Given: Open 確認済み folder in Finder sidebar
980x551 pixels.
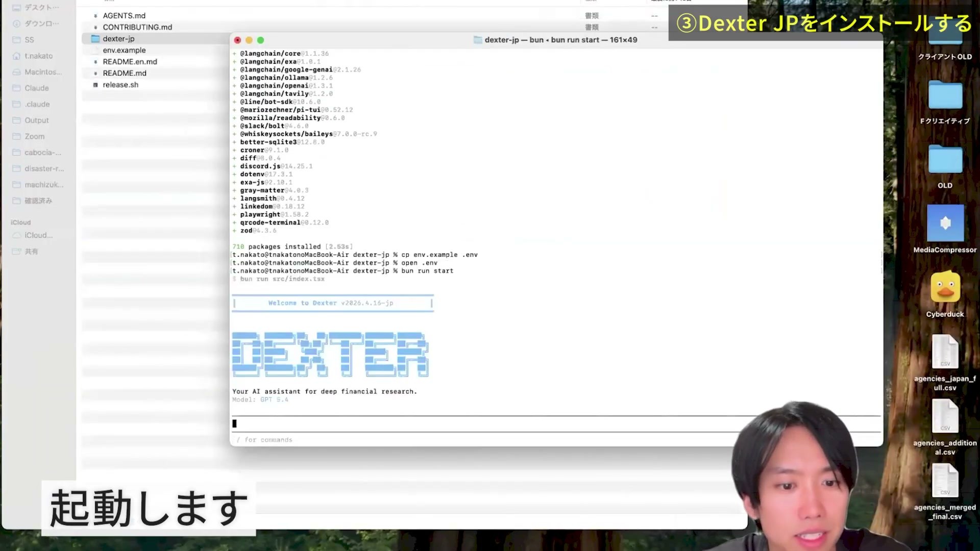Looking at the screenshot, I should click(38, 201).
